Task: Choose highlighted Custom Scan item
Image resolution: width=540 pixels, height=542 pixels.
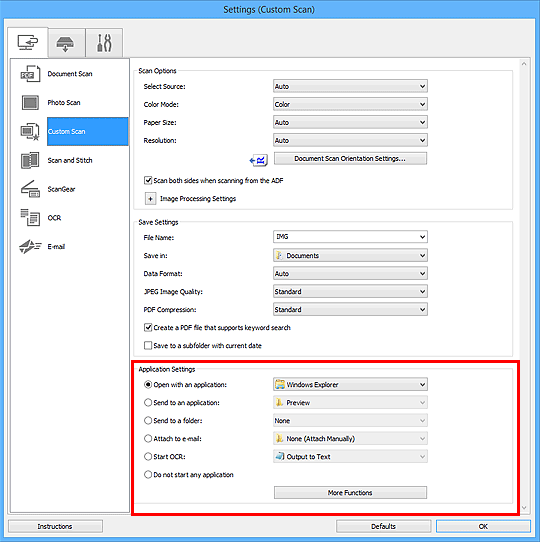Action: 87,131
